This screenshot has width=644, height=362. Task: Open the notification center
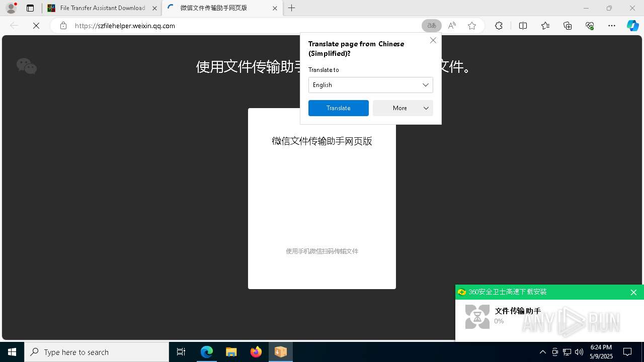click(627, 352)
